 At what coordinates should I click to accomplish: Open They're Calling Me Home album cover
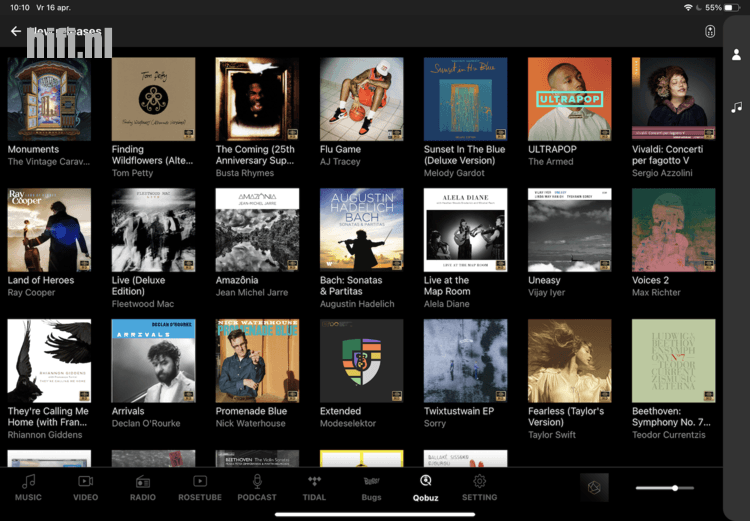49,361
